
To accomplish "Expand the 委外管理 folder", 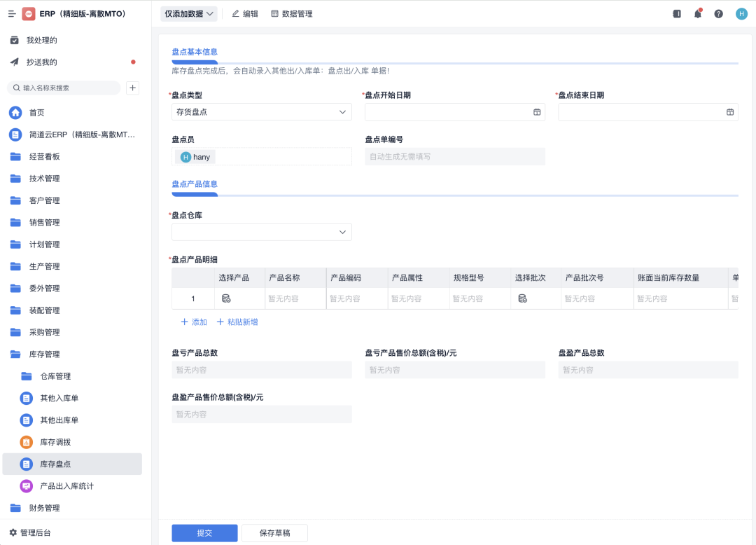I will coord(72,288).
